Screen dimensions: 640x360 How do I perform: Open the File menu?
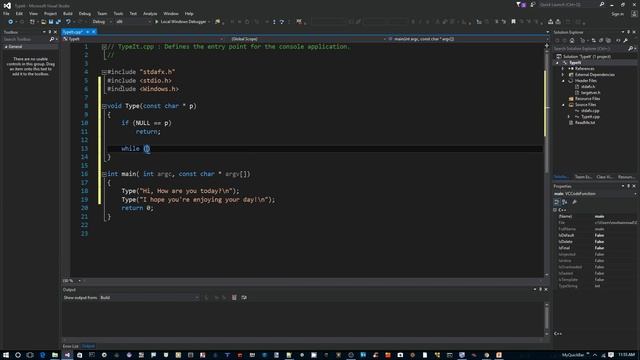click(x=6, y=13)
